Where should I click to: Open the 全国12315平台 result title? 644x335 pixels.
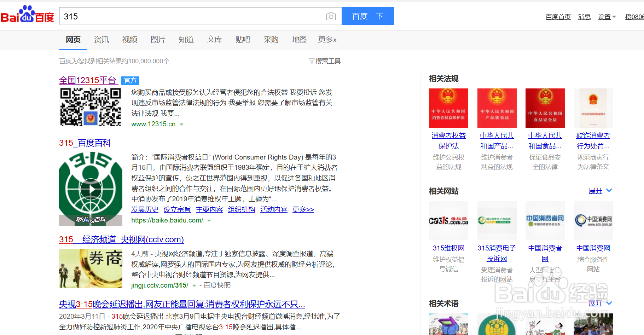[x=88, y=81]
